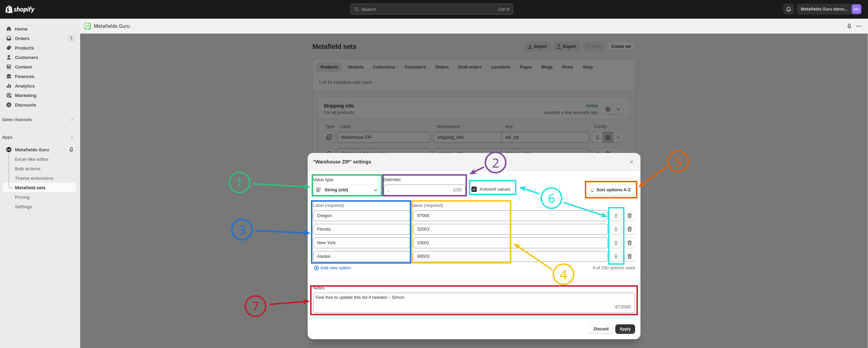Click the drag handle of Florida row
This screenshot has width=868, height=348.
click(616, 229)
